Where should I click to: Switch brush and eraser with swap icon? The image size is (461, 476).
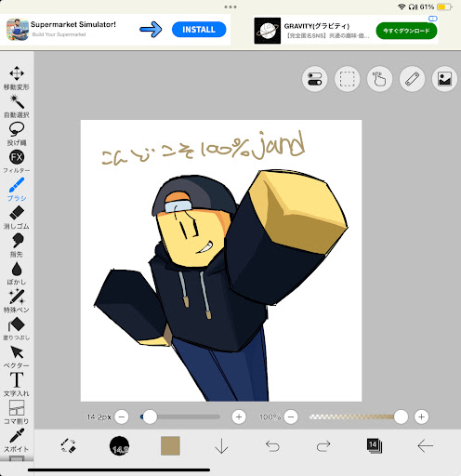[68, 445]
